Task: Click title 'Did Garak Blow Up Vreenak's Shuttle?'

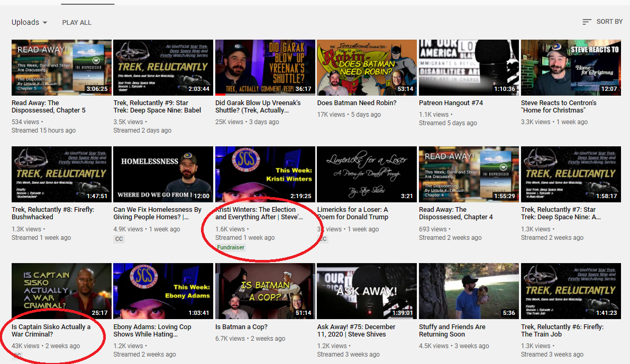Action: (258, 106)
